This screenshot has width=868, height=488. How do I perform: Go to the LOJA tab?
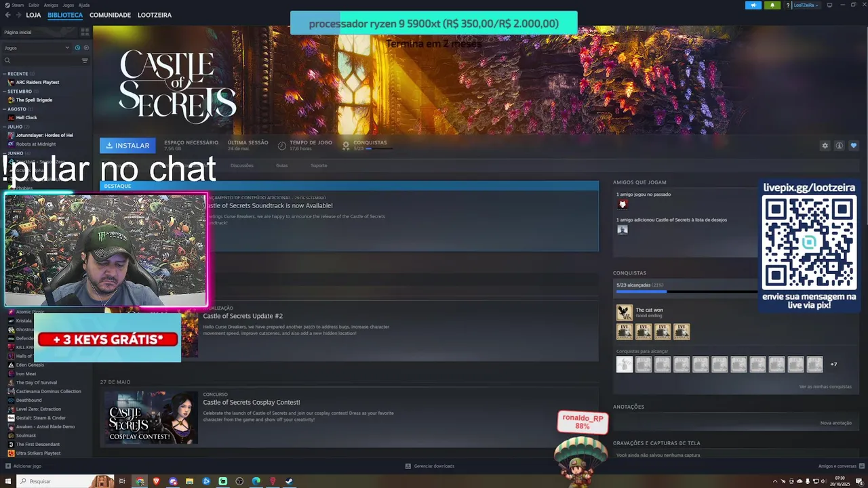33,15
